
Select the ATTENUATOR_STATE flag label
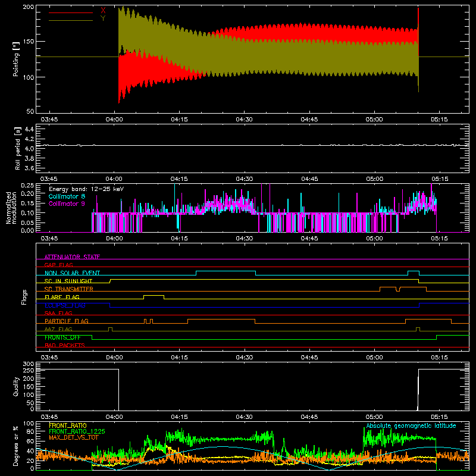72,257
